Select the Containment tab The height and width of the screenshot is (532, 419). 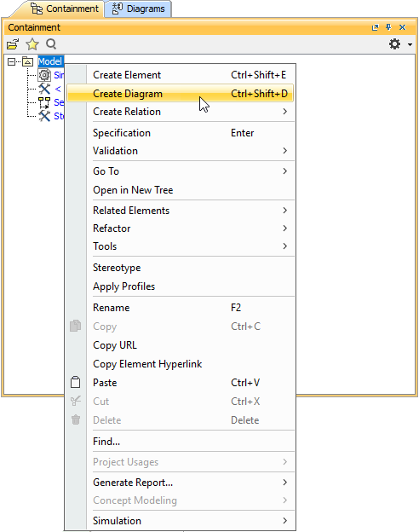65,9
